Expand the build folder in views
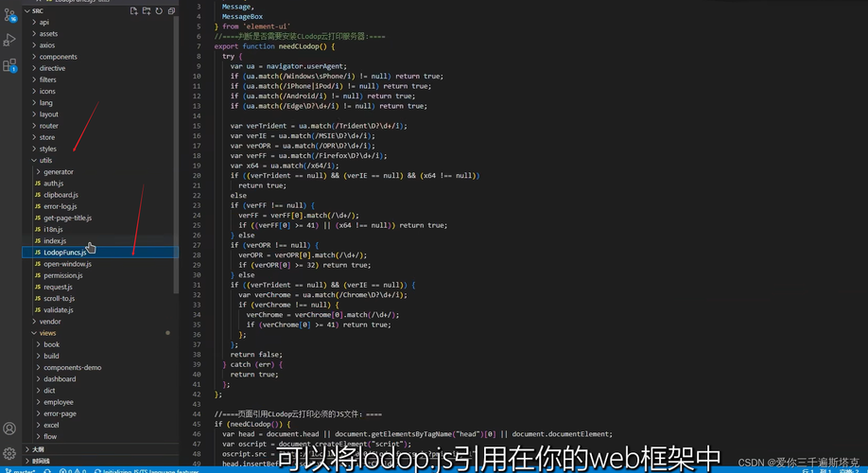The height and width of the screenshot is (473, 868). coord(100,356)
